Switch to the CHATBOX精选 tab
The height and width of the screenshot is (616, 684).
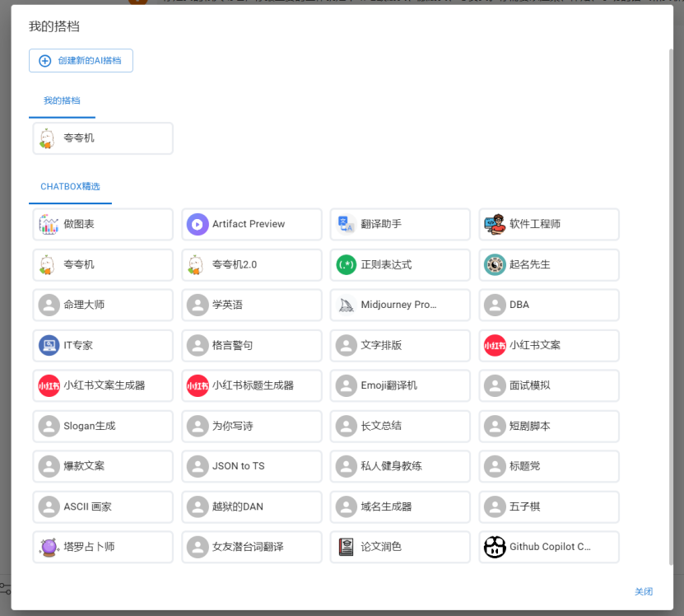tap(70, 187)
